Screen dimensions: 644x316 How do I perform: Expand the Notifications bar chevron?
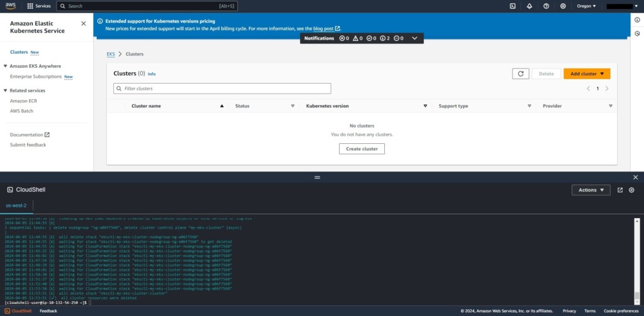click(x=414, y=38)
